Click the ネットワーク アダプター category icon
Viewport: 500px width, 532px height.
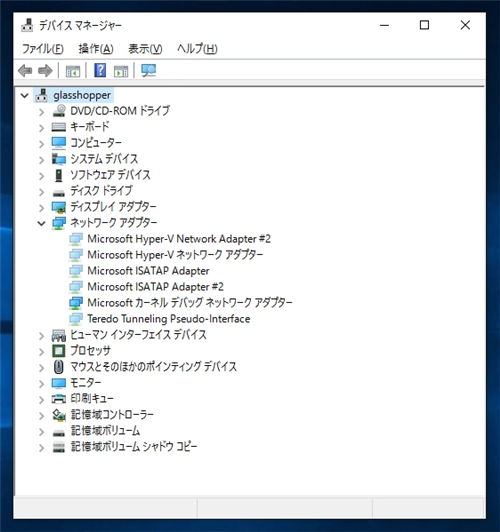coord(59,223)
